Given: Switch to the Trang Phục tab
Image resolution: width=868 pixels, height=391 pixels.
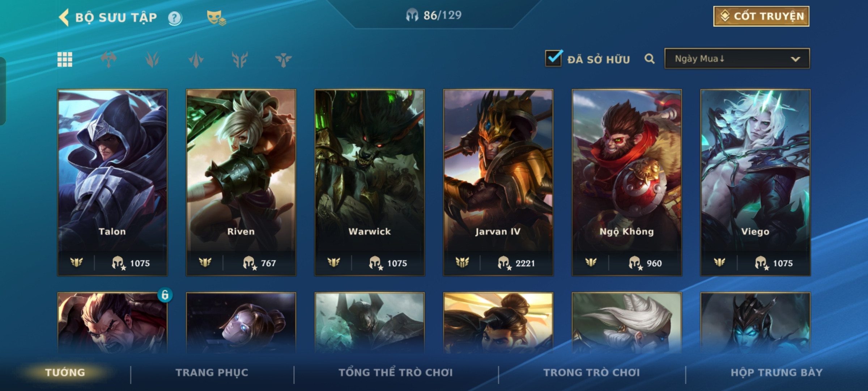Looking at the screenshot, I should click(212, 373).
